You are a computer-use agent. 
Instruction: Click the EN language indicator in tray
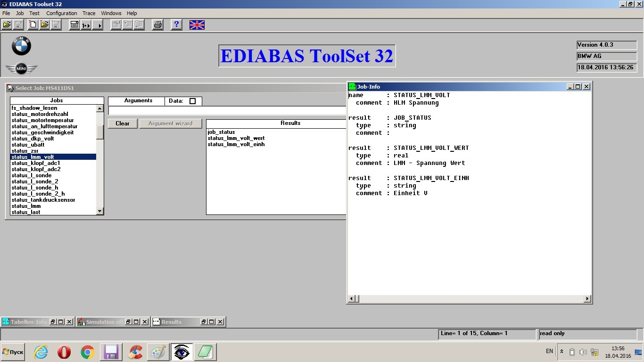pyautogui.click(x=549, y=351)
